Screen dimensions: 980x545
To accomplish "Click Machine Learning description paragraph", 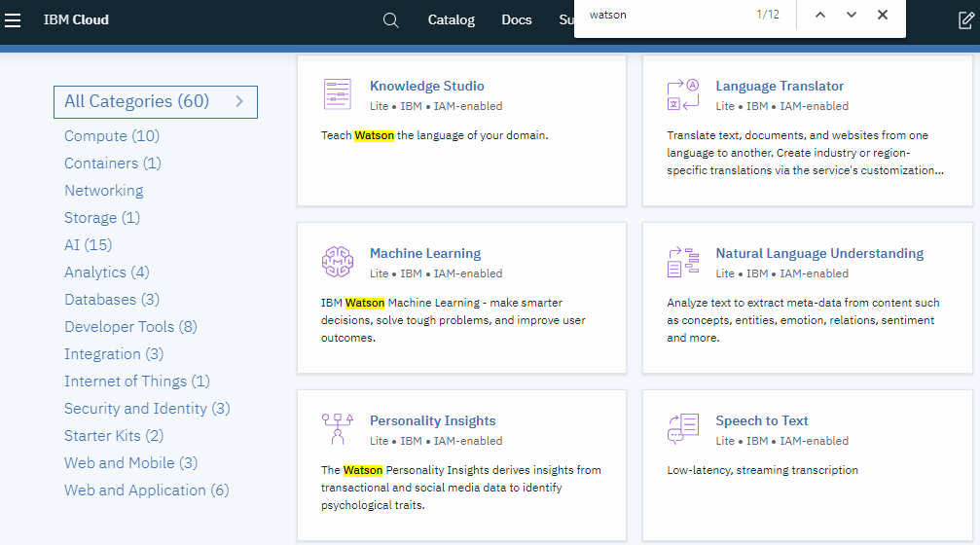I will tap(454, 320).
